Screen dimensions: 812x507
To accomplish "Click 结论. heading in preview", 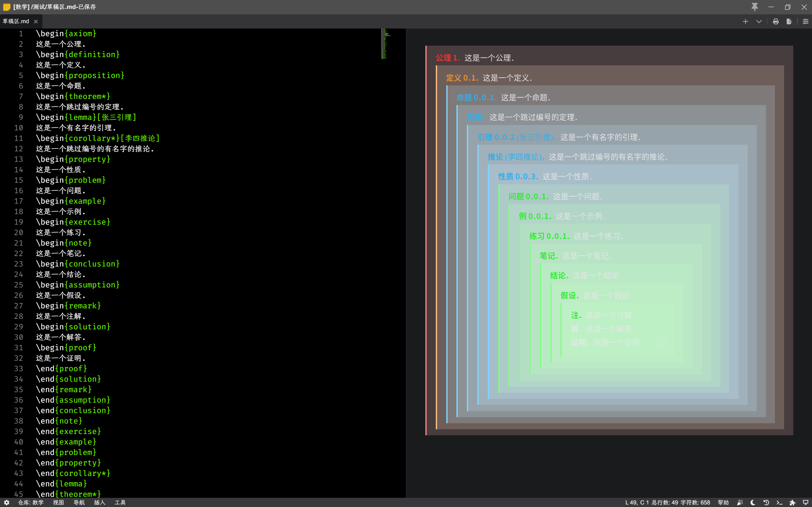I will 559,276.
